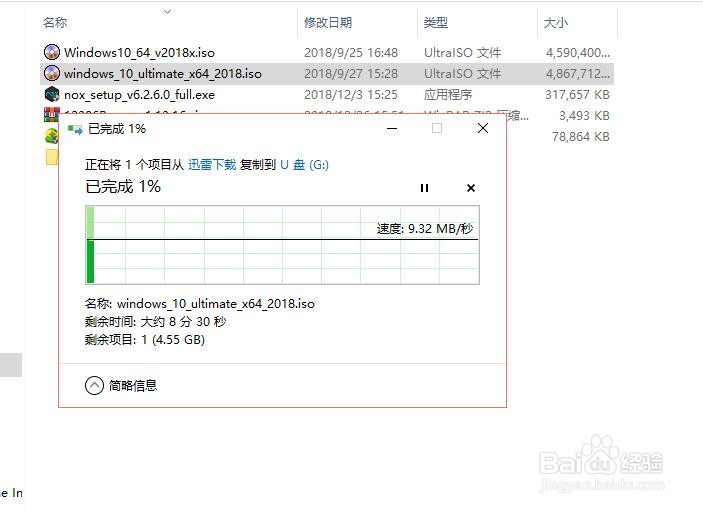Select file name windows_10_ultimate_x64_2018.iso in list
The width and height of the screenshot is (703, 510).
[163, 73]
